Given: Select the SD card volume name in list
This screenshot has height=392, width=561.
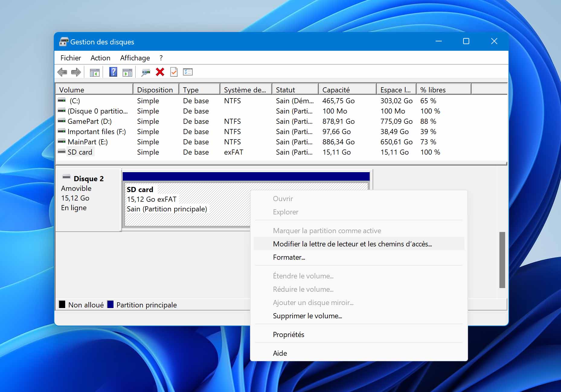Looking at the screenshot, I should [x=80, y=152].
